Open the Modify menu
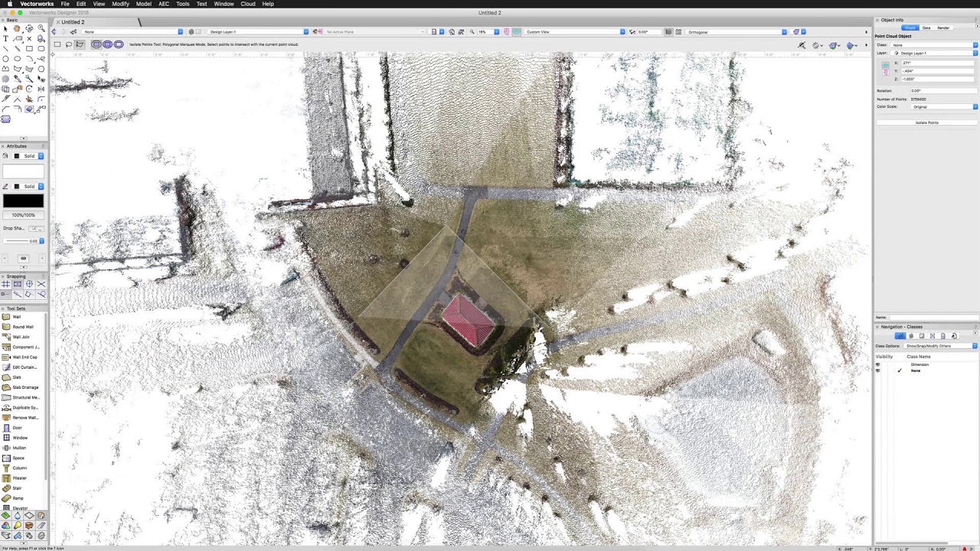 [x=120, y=4]
